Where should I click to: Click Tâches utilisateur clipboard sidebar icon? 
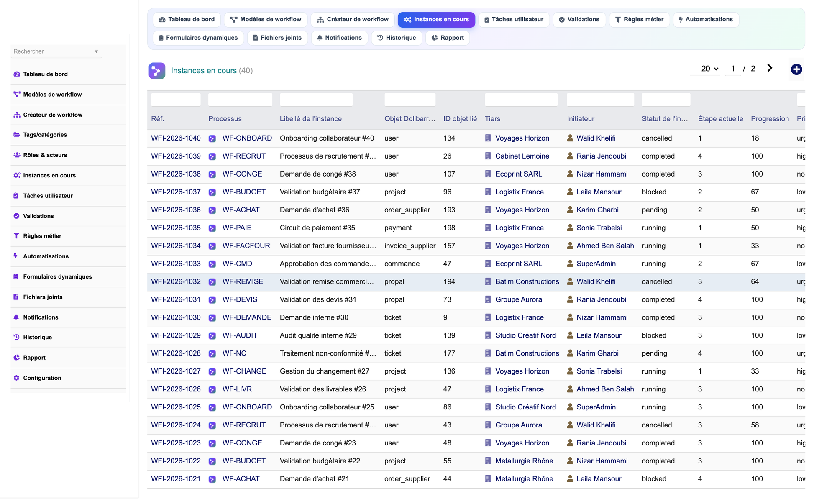[x=16, y=195]
